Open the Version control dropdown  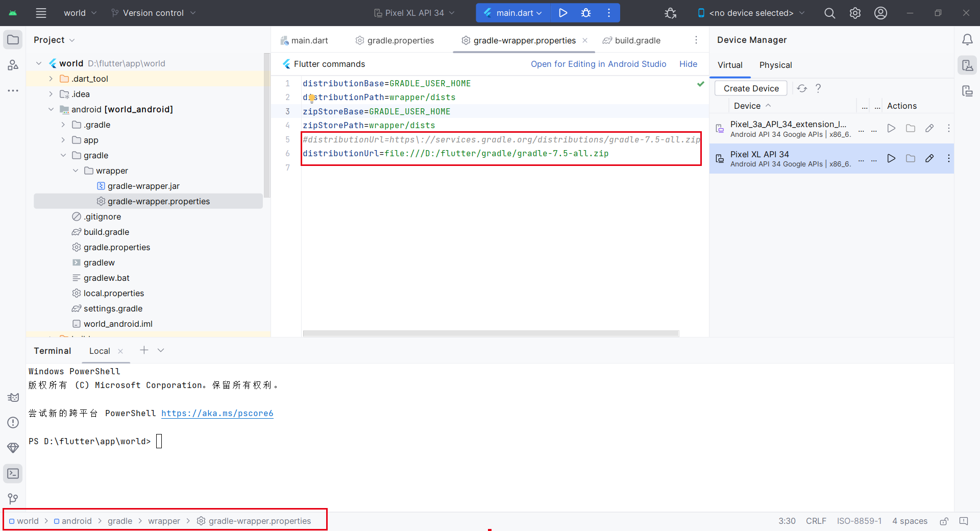coord(153,13)
